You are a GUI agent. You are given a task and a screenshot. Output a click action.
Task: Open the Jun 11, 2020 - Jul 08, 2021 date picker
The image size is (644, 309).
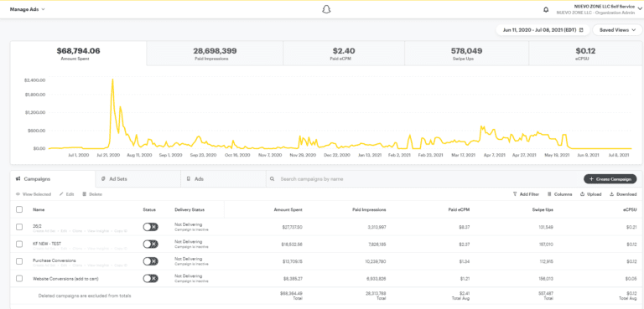coord(543,30)
